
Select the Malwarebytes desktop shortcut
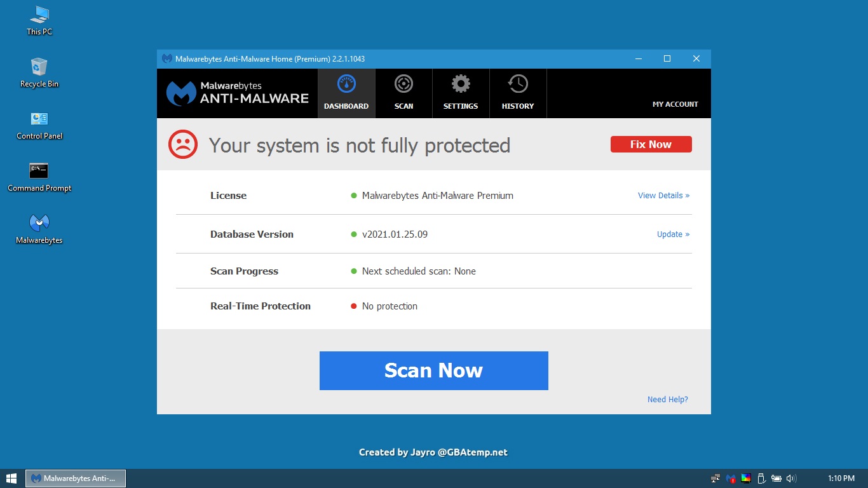click(x=39, y=229)
